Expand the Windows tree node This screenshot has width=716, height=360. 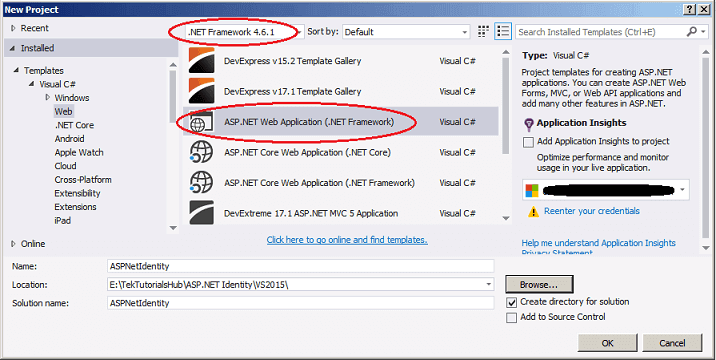[47, 97]
